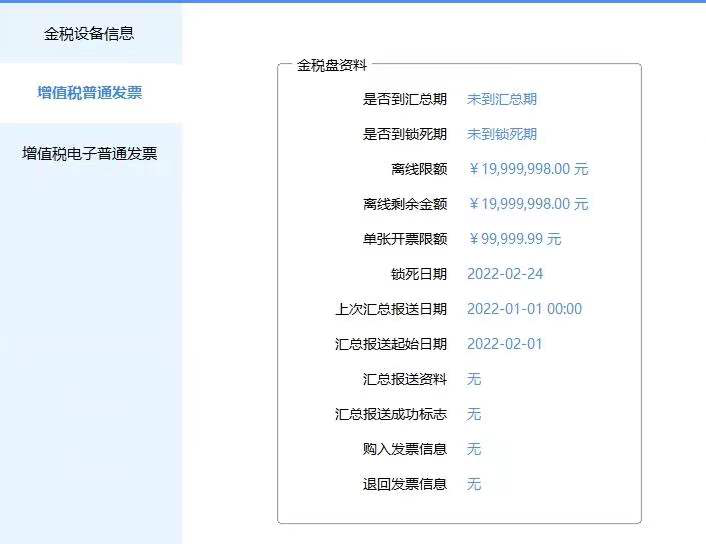Select the 离线剩余金额 amount value
706x544 pixels.
pyautogui.click(x=528, y=204)
